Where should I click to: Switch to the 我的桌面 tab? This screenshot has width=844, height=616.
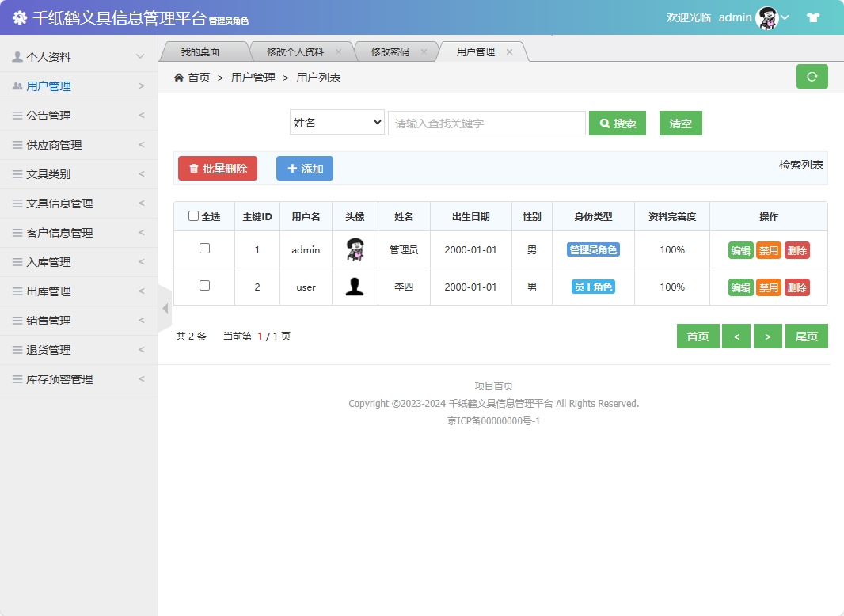pos(202,50)
